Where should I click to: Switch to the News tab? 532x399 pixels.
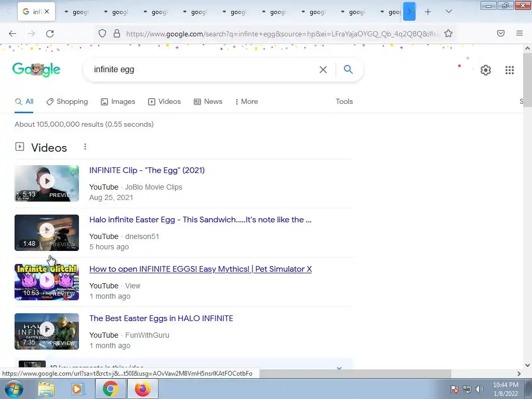click(208, 101)
